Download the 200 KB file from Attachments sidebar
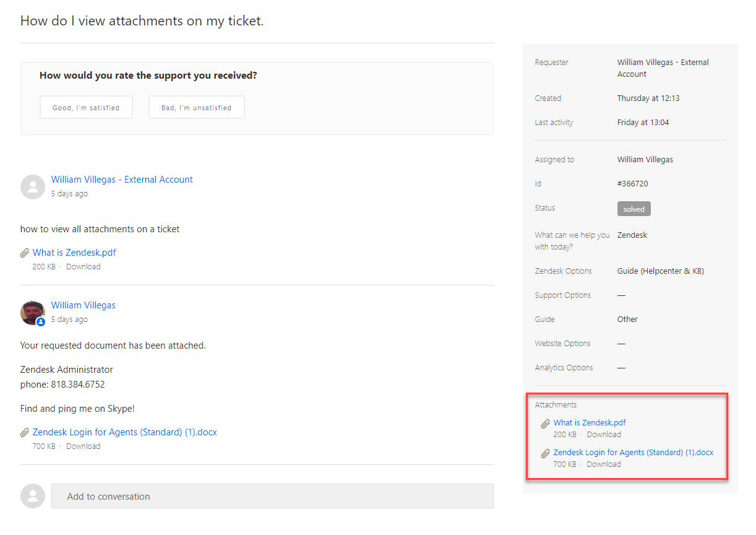The height and width of the screenshot is (535, 756). point(604,435)
